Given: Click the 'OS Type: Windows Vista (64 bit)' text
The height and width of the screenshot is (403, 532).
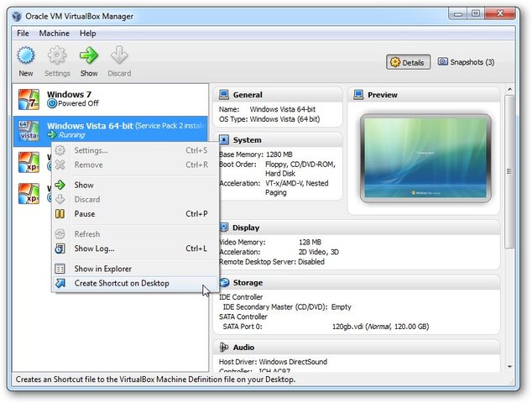Looking at the screenshot, I should (269, 119).
